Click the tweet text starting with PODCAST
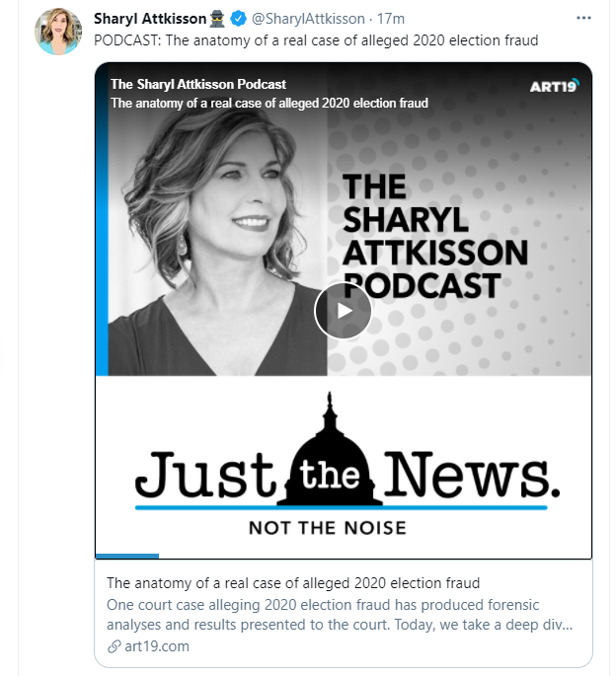 (x=316, y=40)
